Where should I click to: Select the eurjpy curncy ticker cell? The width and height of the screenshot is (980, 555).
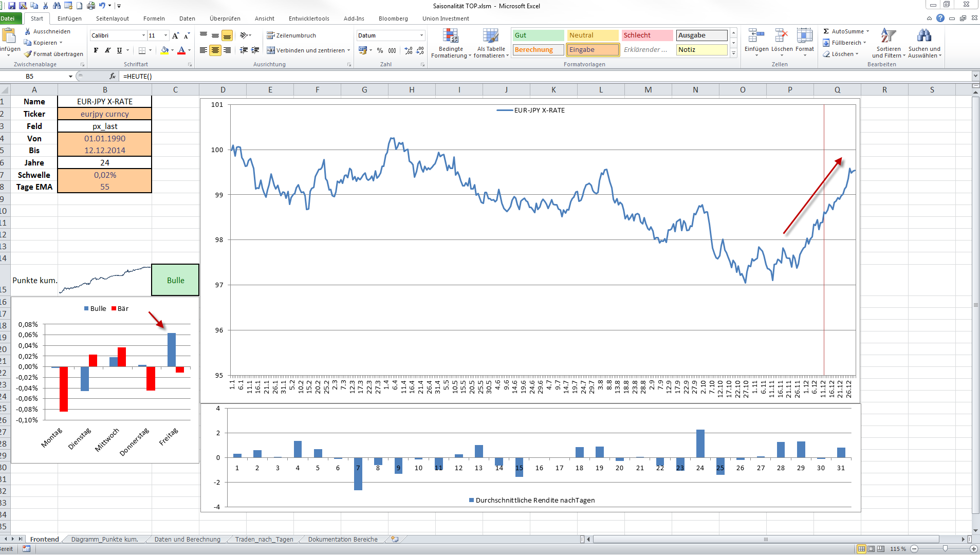[x=104, y=114]
